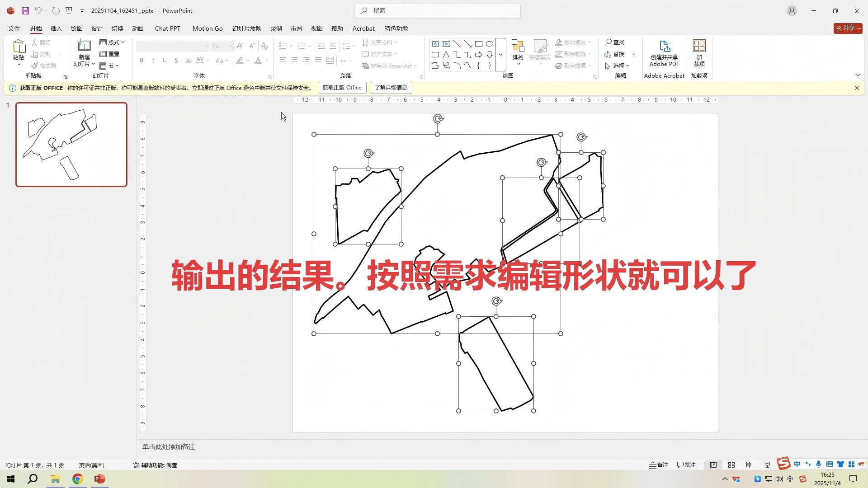Select the triangle shape in gallery
The height and width of the screenshot is (488, 868).
[446, 55]
